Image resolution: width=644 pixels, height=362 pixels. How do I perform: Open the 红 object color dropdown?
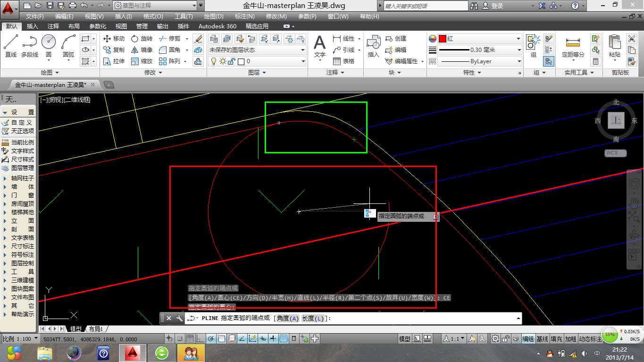point(480,39)
